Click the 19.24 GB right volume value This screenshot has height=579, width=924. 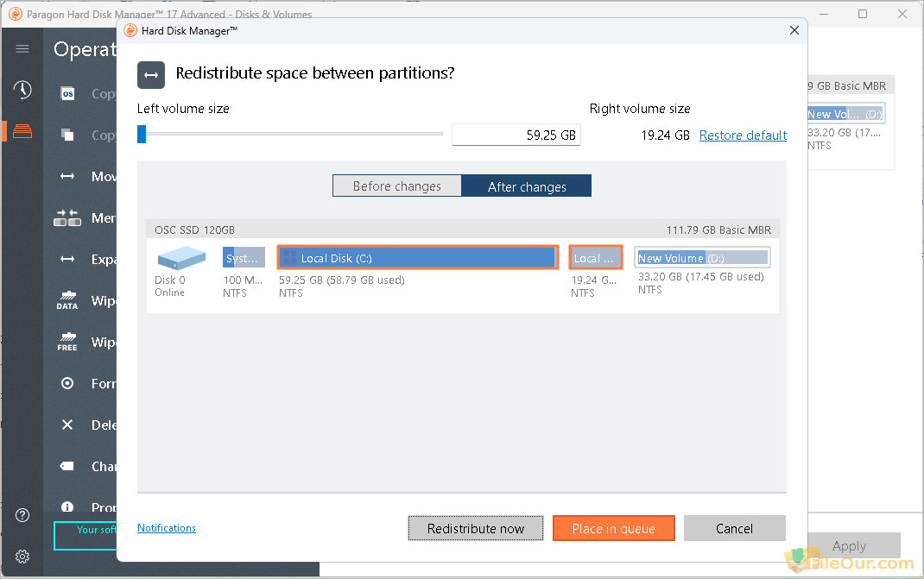click(x=665, y=135)
